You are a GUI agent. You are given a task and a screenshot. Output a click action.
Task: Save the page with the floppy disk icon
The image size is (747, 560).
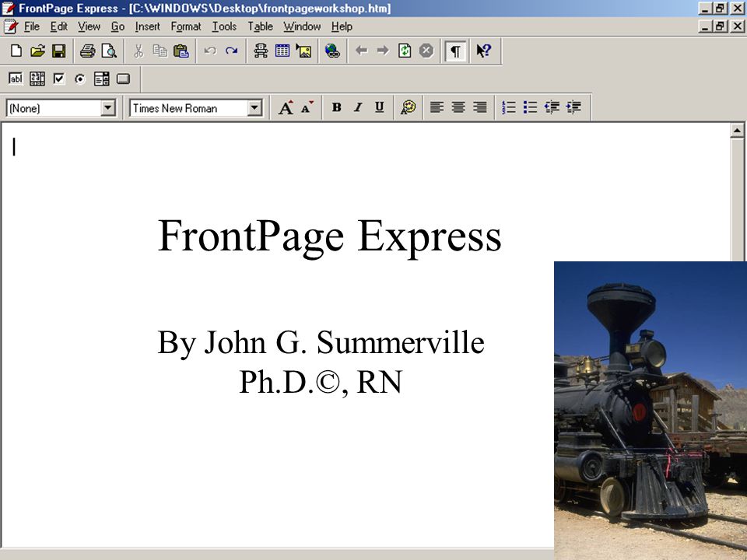(58, 51)
